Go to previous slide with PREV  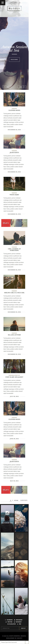[x=7, y=87]
